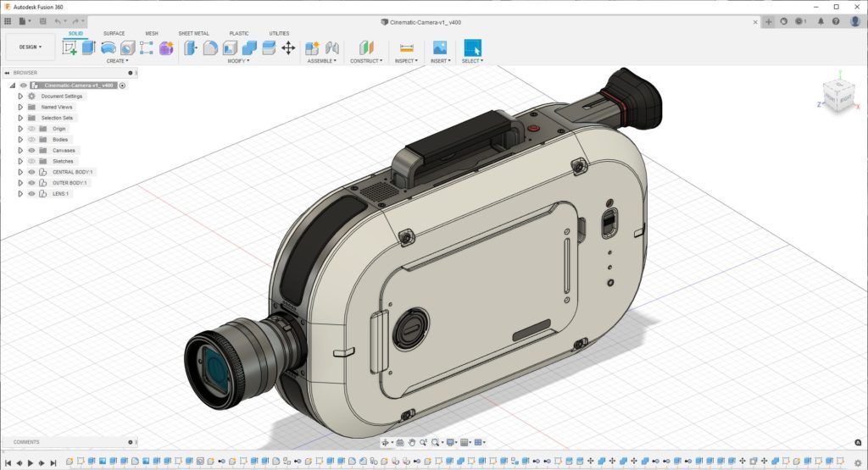868x470 pixels.
Task: Open the MODIFY menu label
Action: tap(237, 61)
